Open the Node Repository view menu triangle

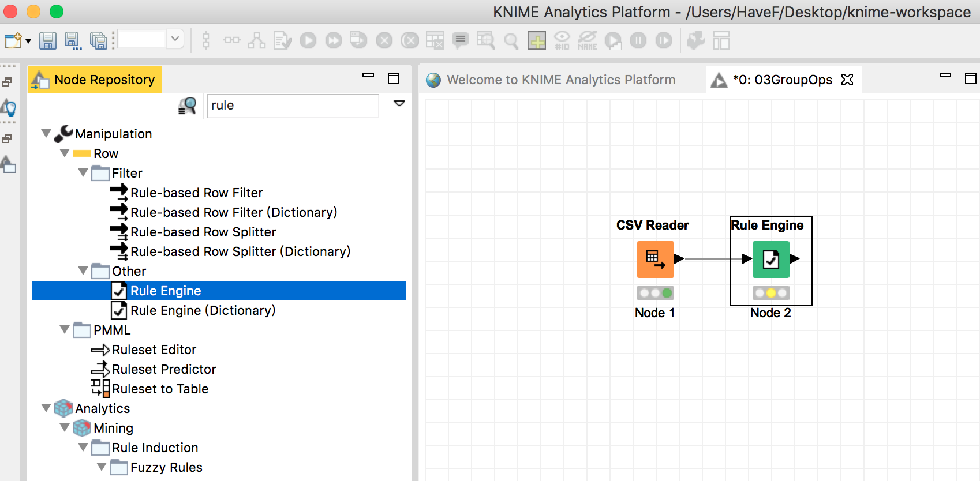(399, 103)
